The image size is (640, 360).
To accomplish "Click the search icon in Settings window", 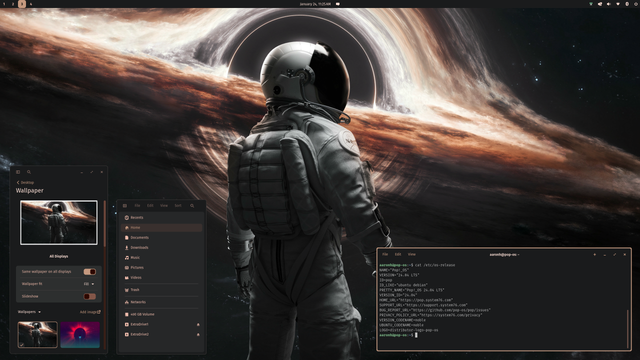I will pyautogui.click(x=29, y=172).
